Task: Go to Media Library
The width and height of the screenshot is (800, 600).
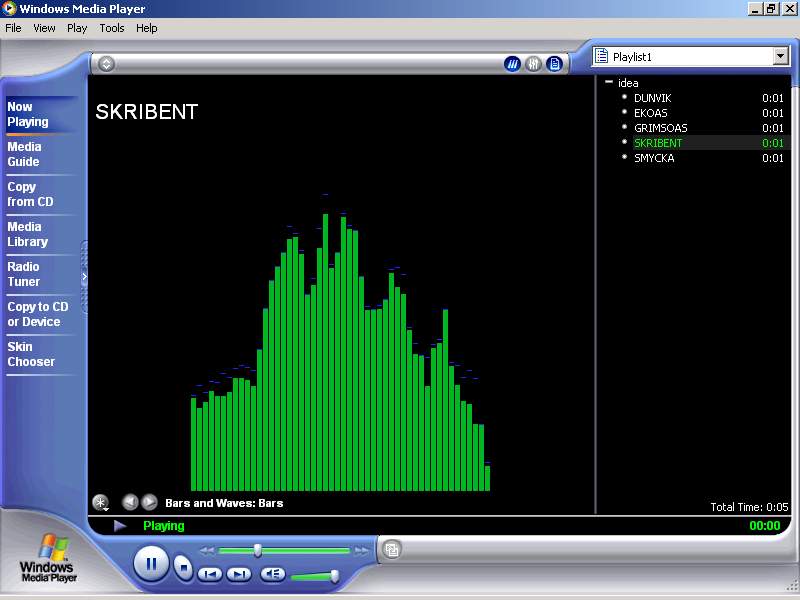Action: tap(27, 234)
